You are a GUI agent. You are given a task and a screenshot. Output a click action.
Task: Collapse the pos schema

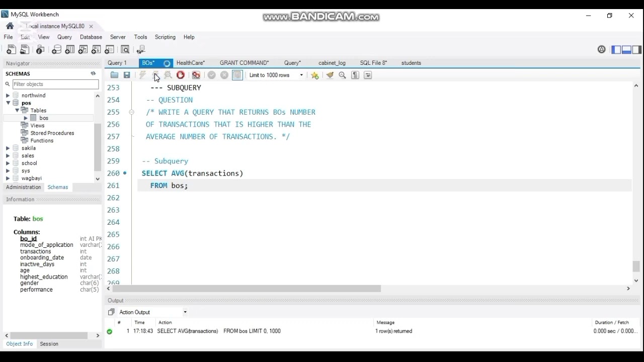8,103
